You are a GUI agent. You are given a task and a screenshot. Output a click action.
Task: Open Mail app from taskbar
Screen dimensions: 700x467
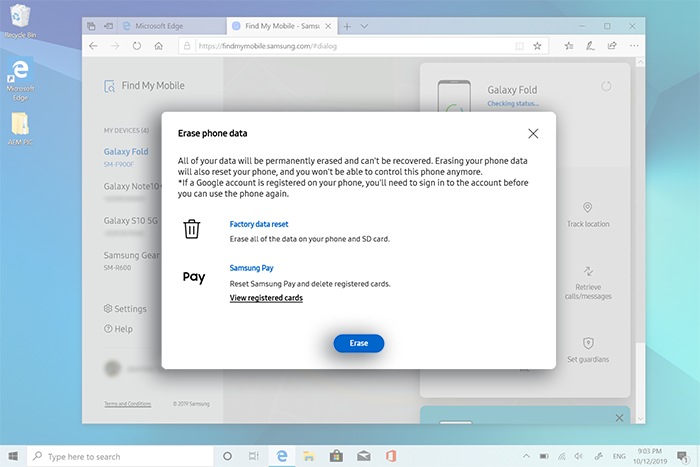point(364,456)
